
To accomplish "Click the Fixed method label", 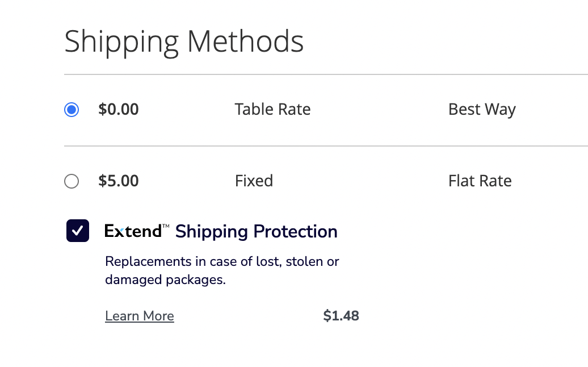I will click(x=254, y=181).
